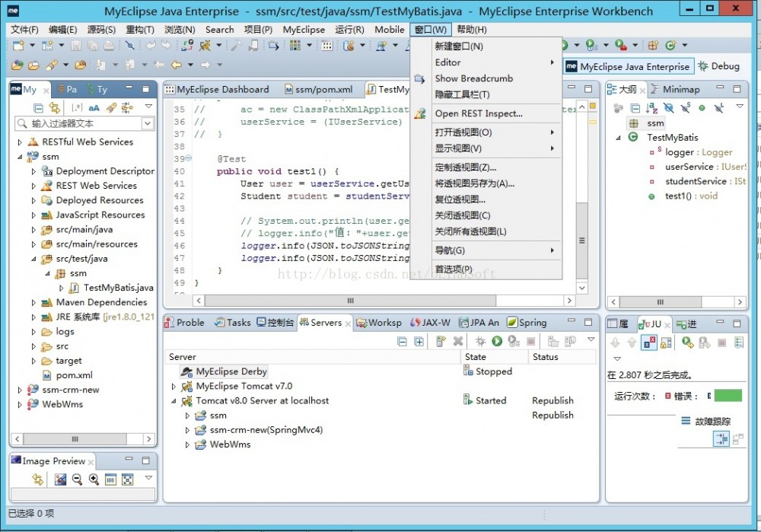Select the Run JUnit Test icon
This screenshot has width=761, height=532.
[x=685, y=341]
